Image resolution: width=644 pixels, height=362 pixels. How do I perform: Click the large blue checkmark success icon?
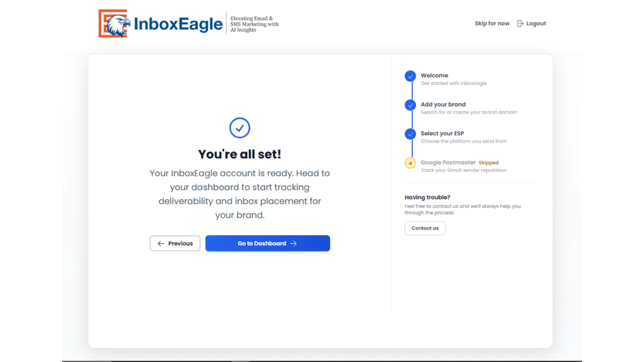[239, 128]
